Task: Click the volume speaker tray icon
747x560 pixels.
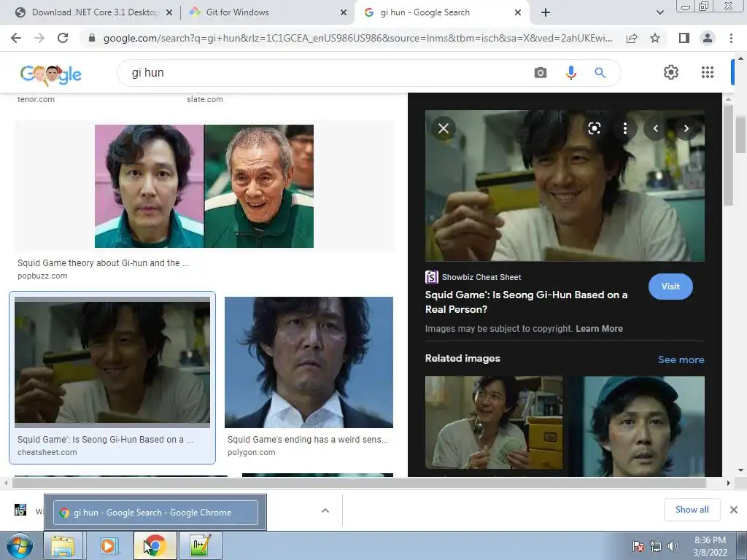Action: pos(673,546)
